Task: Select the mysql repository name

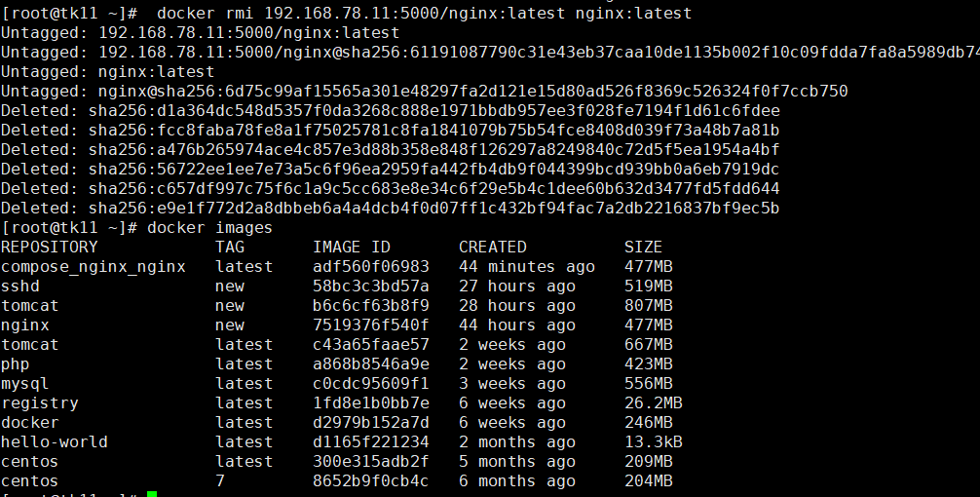Action: (25, 384)
